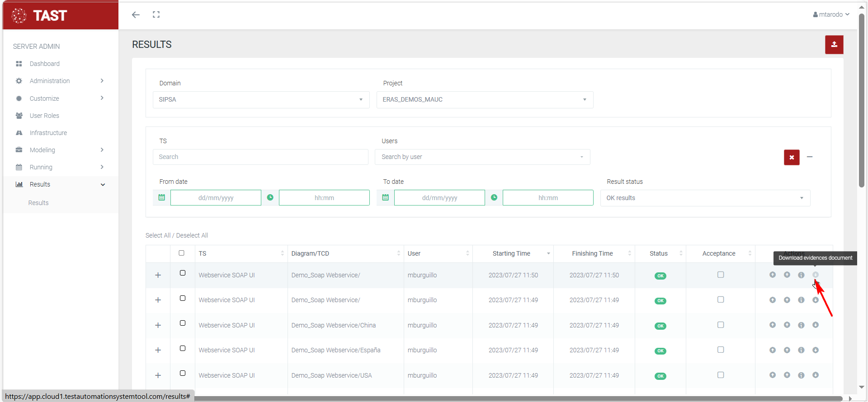Open the From date calendar icon
The width and height of the screenshot is (868, 402).
pyautogui.click(x=162, y=198)
